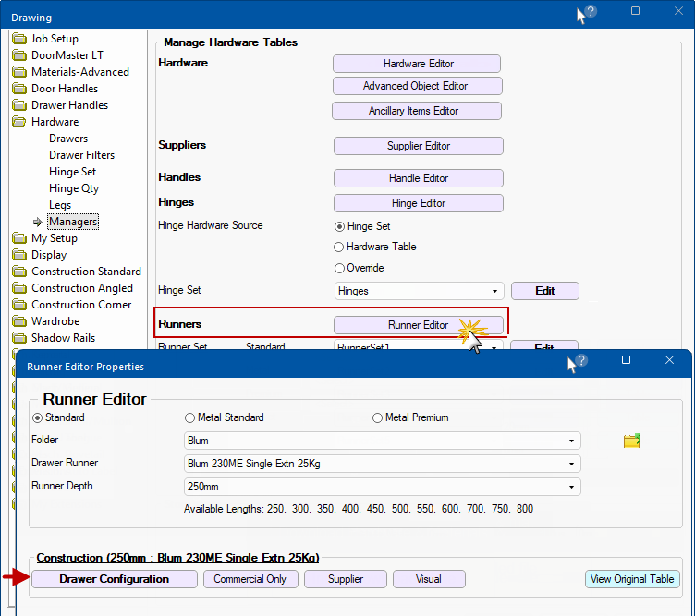Click the DoorMaster LT label
Viewport: 695px width, 616px height.
coord(67,55)
